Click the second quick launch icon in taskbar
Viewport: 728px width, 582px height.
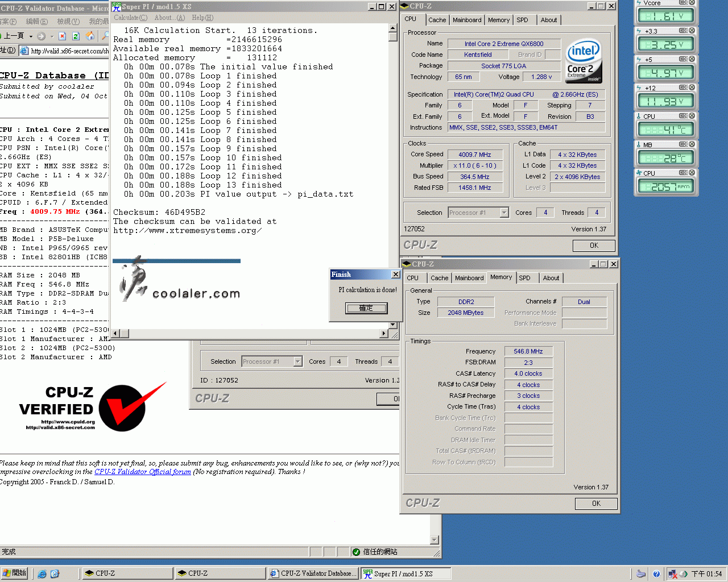pyautogui.click(x=55, y=573)
